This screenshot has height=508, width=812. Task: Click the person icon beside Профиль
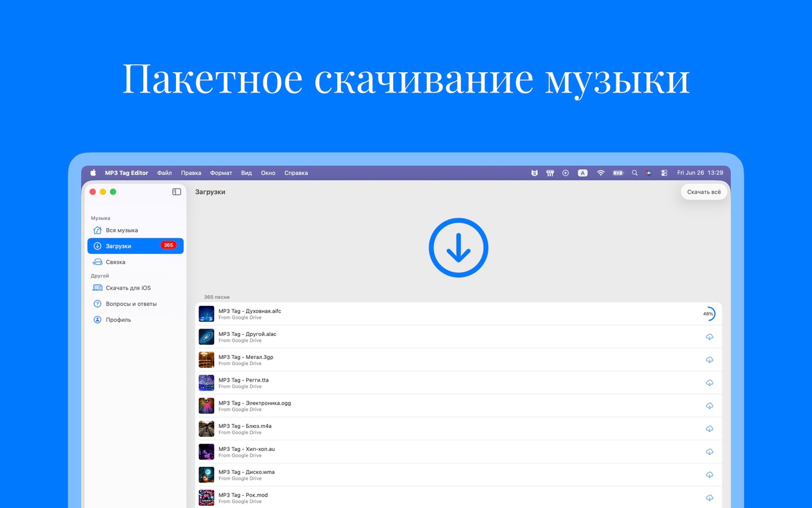[x=97, y=319]
